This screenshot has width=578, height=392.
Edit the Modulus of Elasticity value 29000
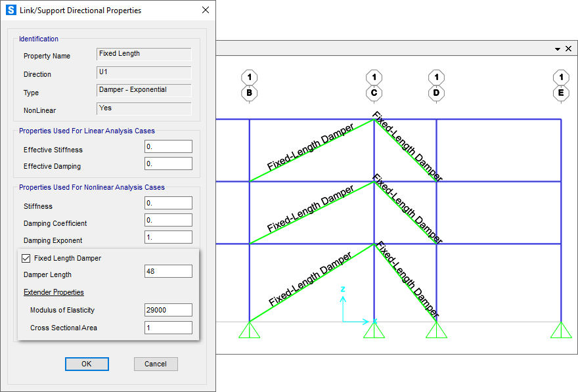[x=167, y=310]
